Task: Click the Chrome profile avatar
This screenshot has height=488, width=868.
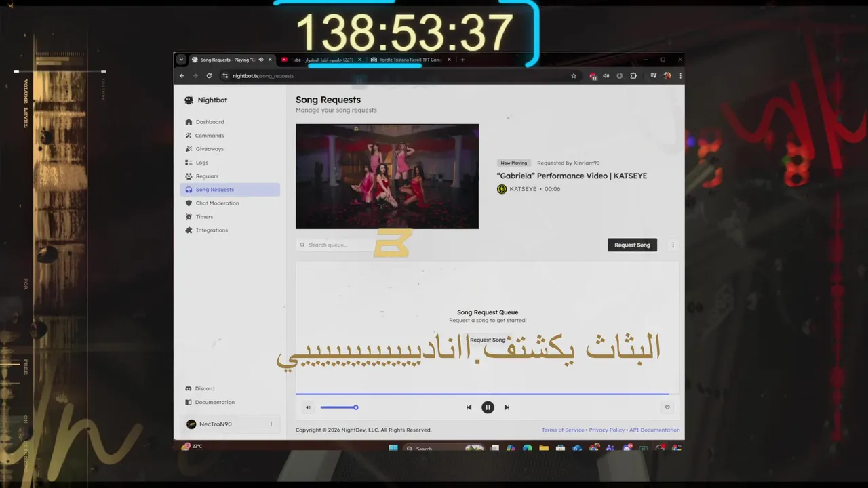Action: 667,76
